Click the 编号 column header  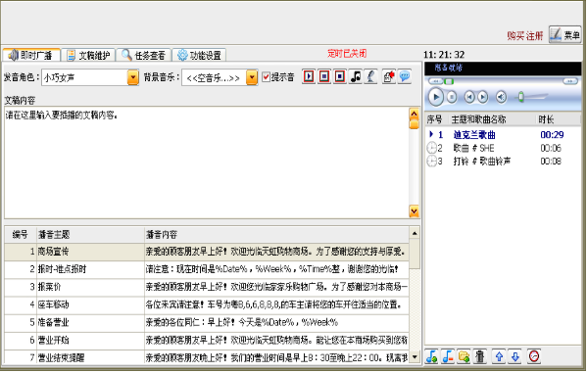[21, 234]
